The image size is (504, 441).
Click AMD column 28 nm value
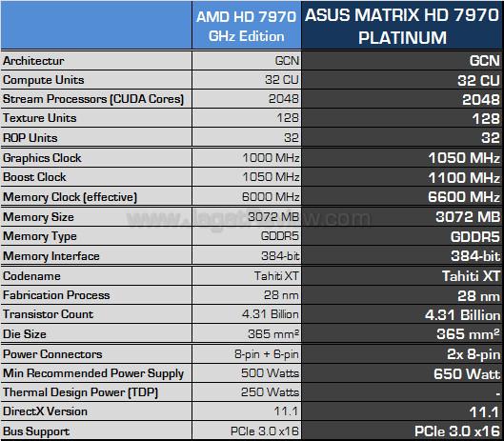[x=281, y=295]
